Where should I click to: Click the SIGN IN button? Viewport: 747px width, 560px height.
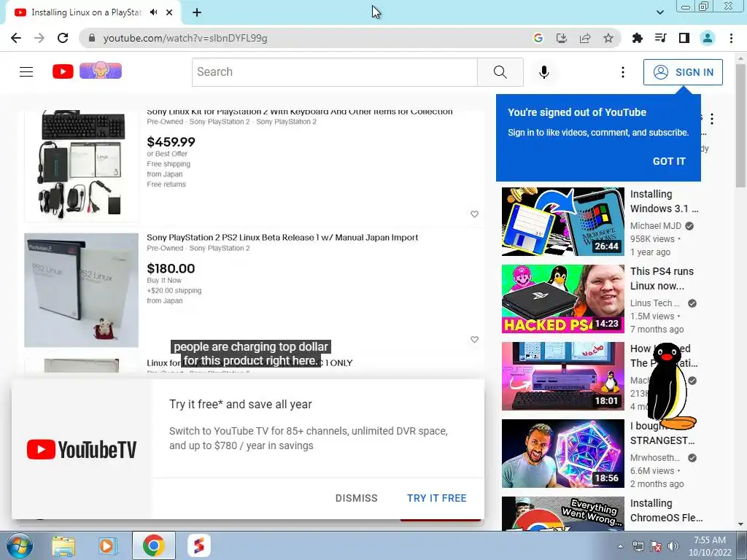pos(683,72)
